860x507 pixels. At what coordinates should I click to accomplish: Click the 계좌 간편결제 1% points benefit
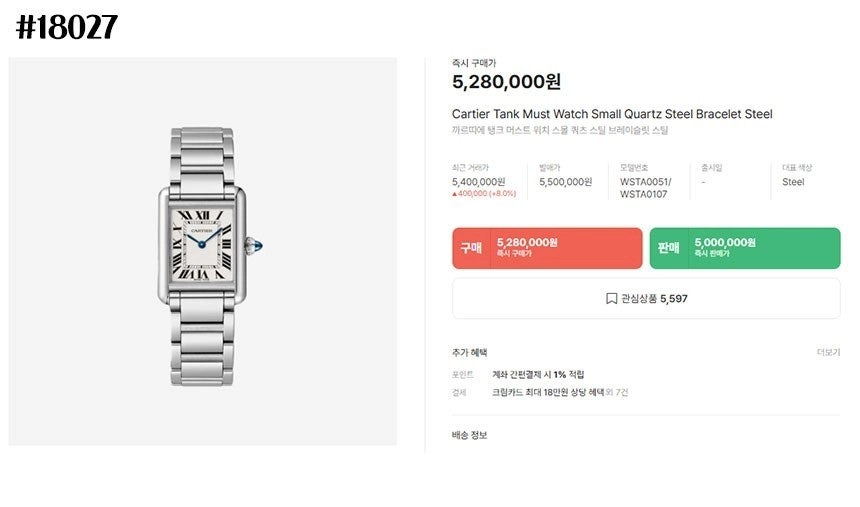(538, 374)
